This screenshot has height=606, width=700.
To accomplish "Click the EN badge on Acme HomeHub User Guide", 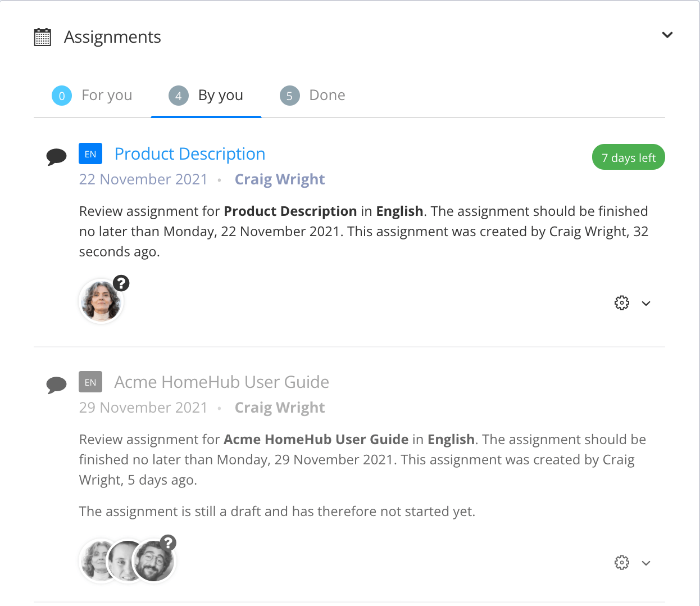I will pos(90,382).
